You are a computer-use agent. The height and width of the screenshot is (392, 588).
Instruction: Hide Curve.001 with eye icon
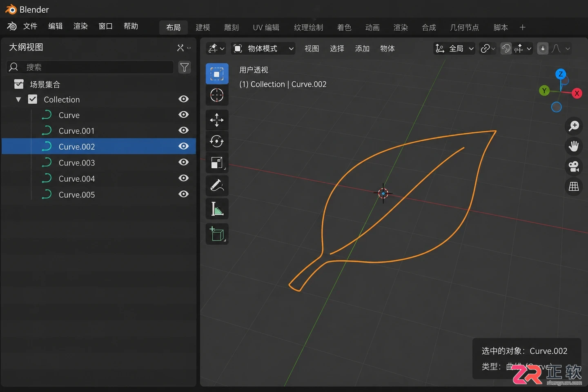pos(184,130)
